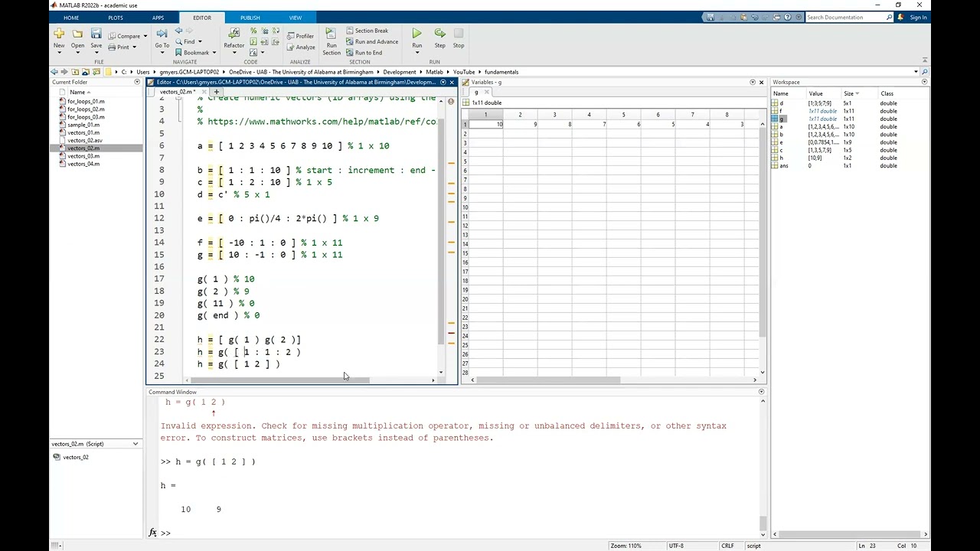This screenshot has width=980, height=551.
Task: Open the Current Folder panel actions menu
Action: coord(137,82)
